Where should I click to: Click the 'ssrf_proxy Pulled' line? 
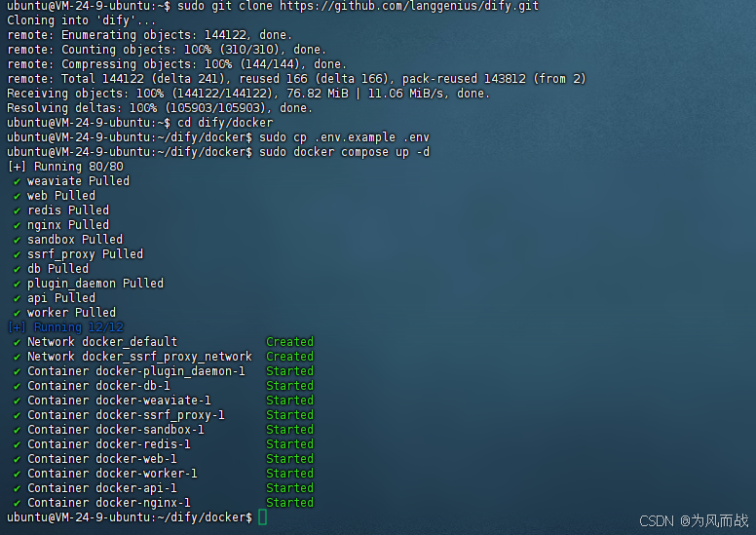(78, 254)
